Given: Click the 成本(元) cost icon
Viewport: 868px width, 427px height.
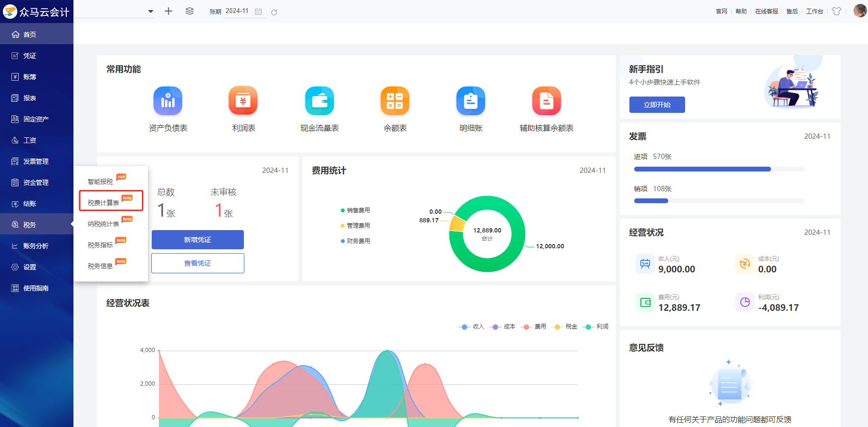Looking at the screenshot, I should point(745,264).
